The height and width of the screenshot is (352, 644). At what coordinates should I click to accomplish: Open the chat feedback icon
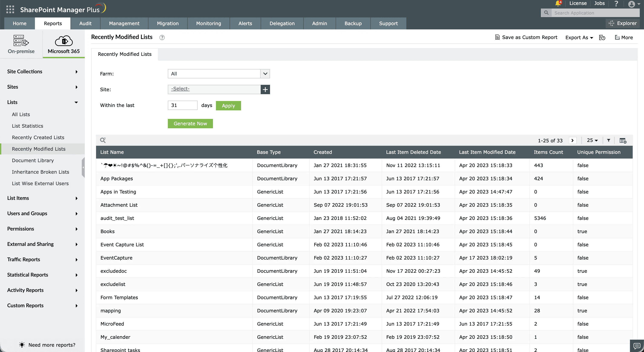point(637,346)
